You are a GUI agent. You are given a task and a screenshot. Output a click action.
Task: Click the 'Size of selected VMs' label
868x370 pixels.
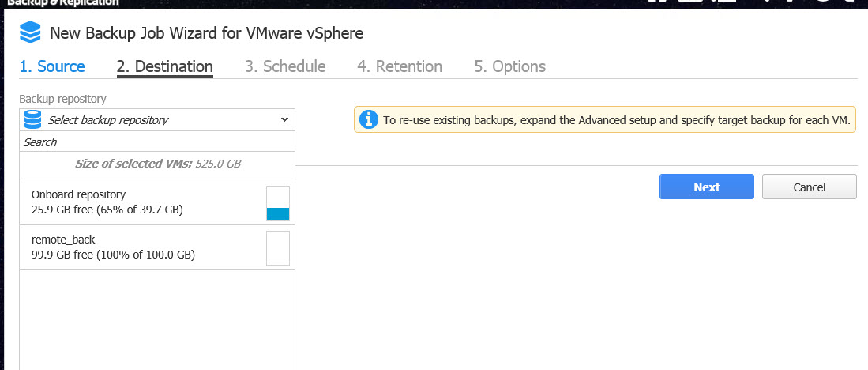click(157, 164)
